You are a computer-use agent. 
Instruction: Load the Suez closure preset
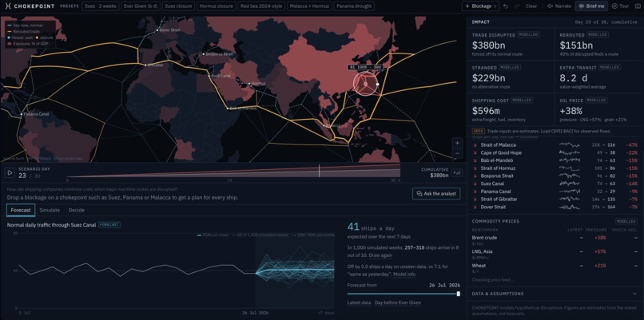(178, 6)
